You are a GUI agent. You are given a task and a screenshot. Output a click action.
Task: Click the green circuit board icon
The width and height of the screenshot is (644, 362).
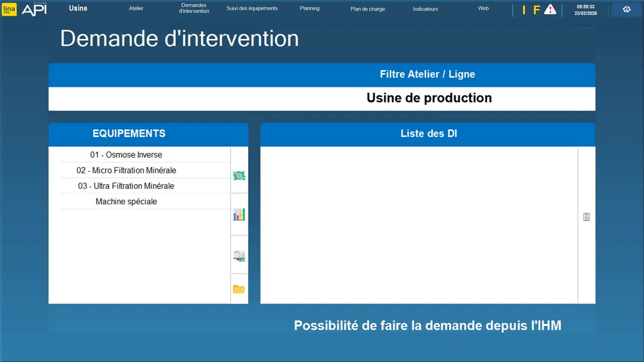point(239,176)
